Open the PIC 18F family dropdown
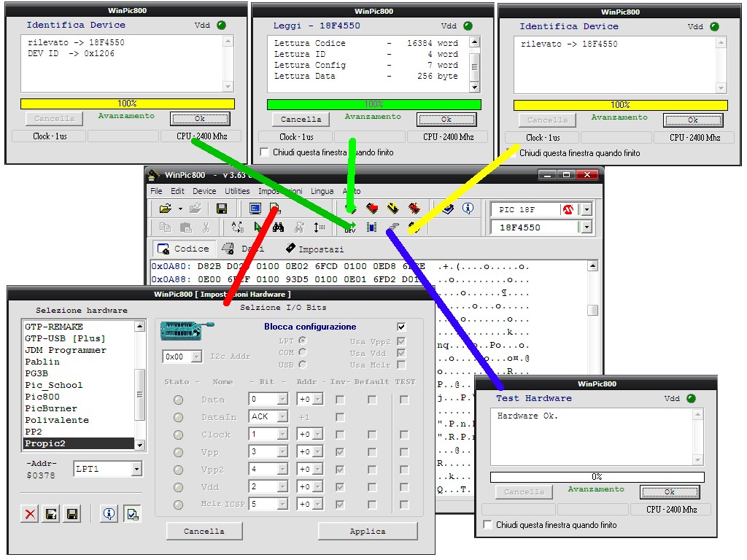747x560 pixels. [586, 209]
